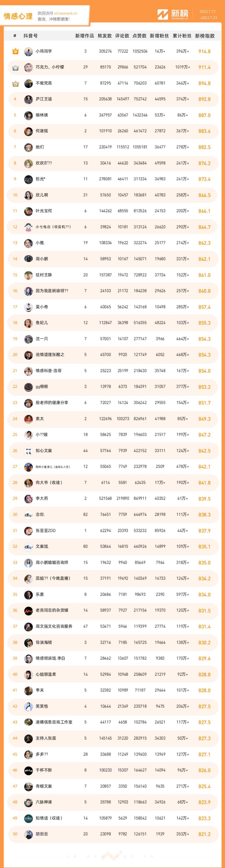Click the gg根根 Oreo avatar

coord(28,386)
